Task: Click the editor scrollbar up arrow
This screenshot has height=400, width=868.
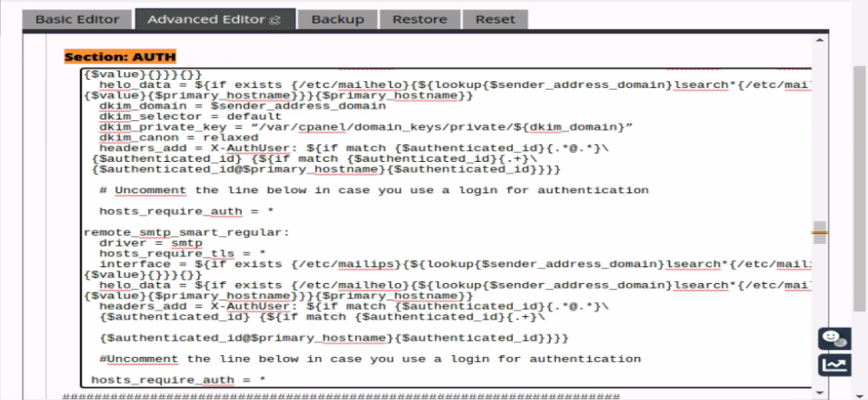Action: coord(820,39)
